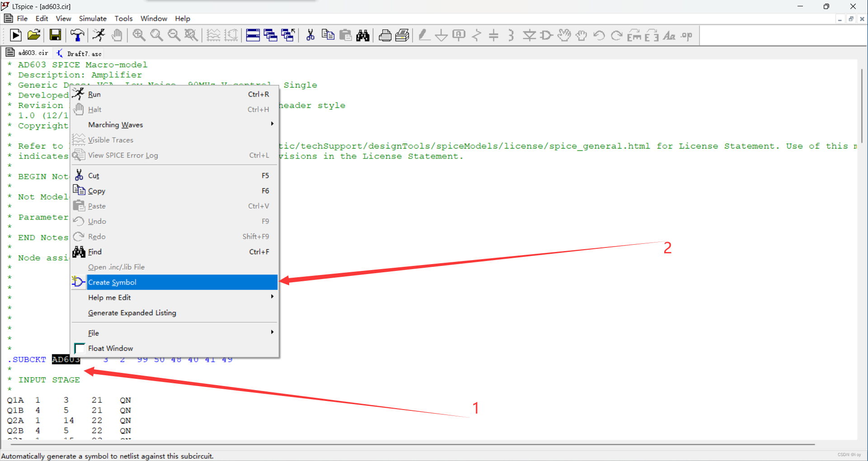Screen dimensions: 868x461
Task: Click the resistor toolbar icon
Action: click(476, 35)
